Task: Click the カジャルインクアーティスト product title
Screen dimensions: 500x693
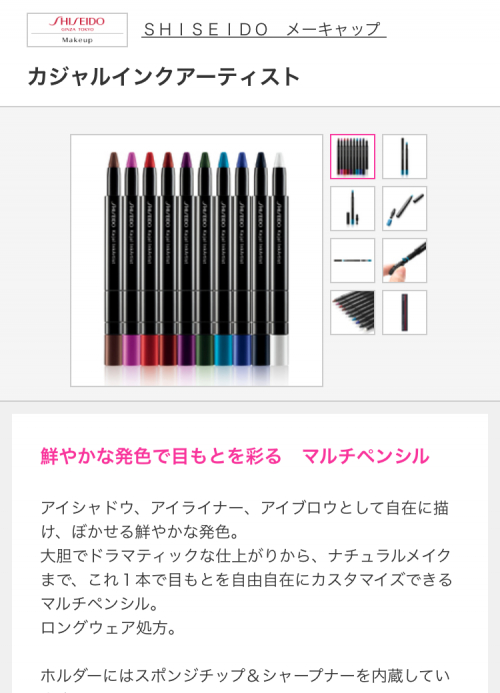Action: point(164,76)
